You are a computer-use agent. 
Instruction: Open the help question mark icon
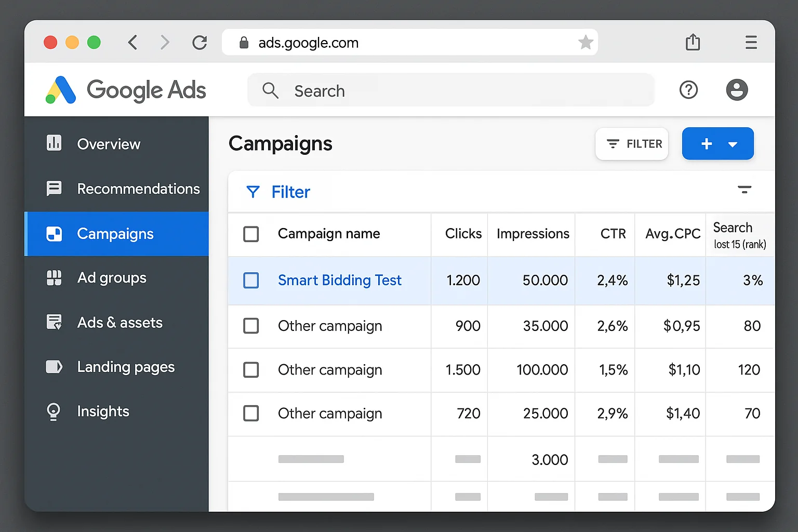(689, 90)
